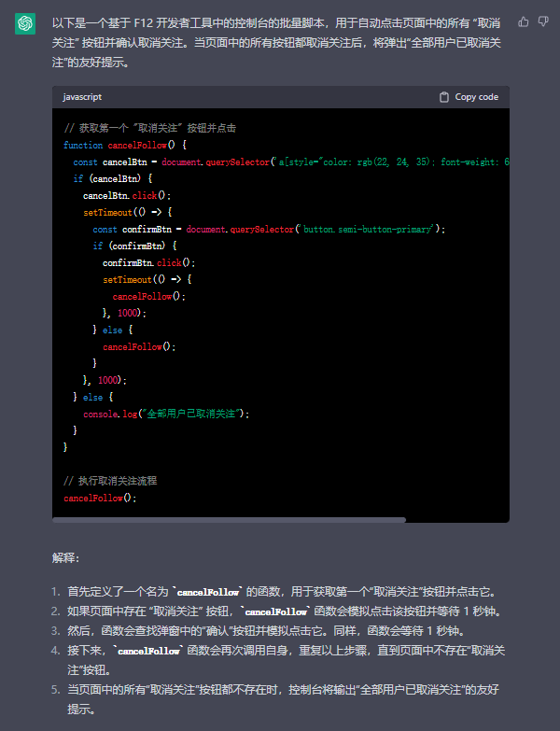Click list item 5 starting with 当页面中的所有
The height and width of the screenshot is (731, 560).
(283, 699)
